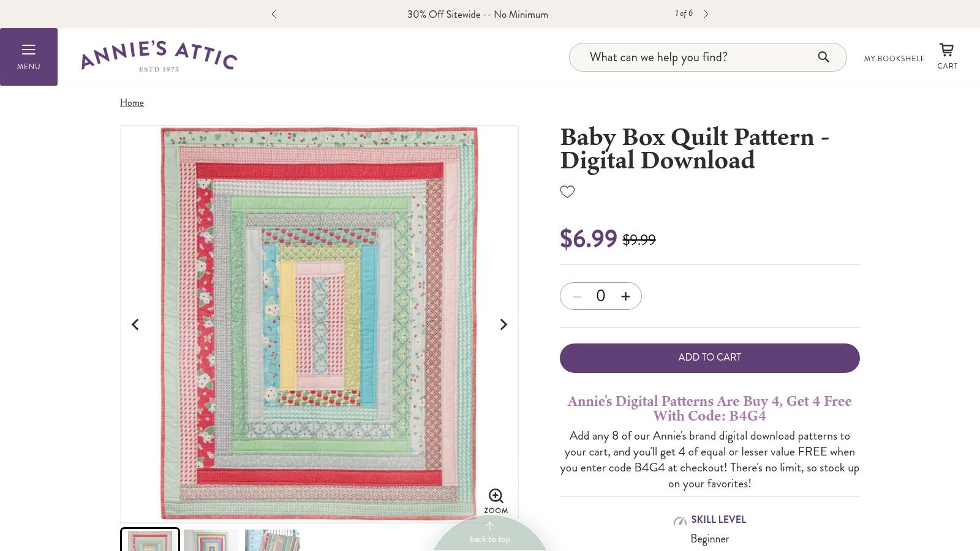Show previous product image arrow
Viewport: 980px width, 551px height.
135,324
